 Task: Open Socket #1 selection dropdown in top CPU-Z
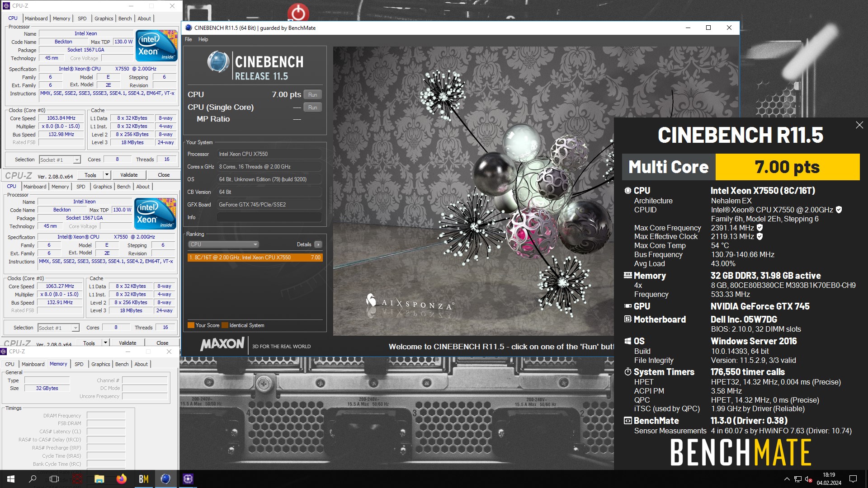point(60,160)
